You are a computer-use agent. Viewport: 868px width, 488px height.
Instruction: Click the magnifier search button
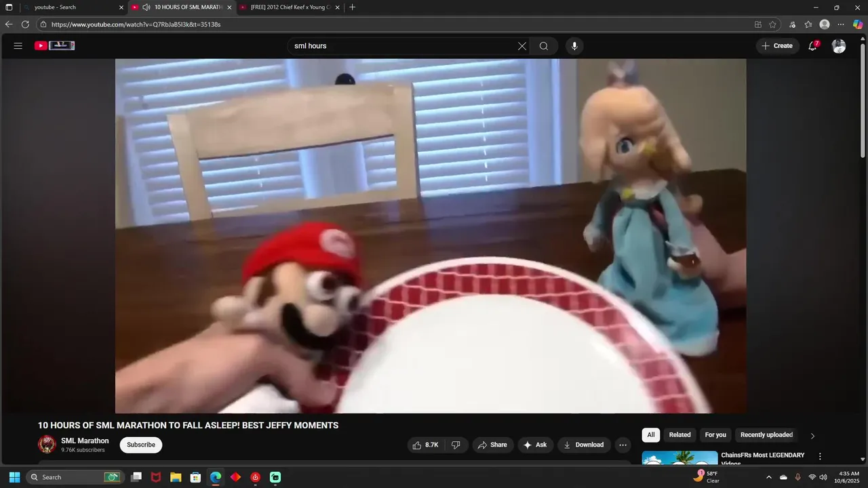tap(544, 46)
